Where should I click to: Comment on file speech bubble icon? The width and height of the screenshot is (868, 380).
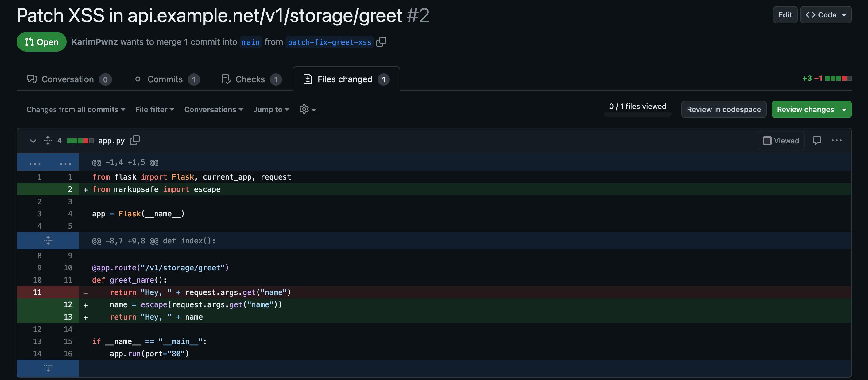[x=817, y=140]
